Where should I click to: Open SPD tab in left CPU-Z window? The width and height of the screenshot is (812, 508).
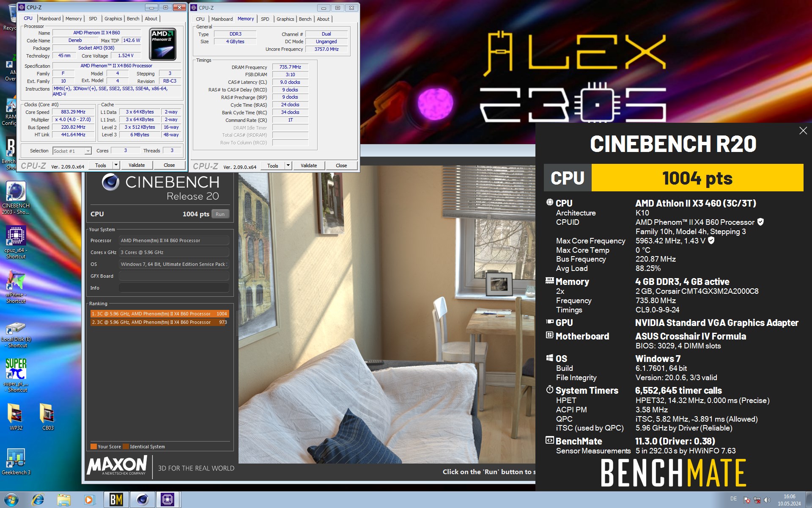93,19
